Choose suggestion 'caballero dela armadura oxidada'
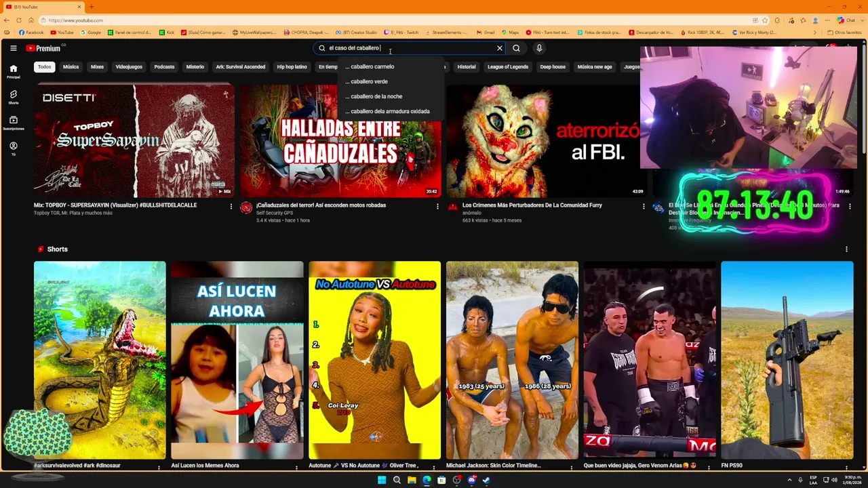 coord(391,111)
